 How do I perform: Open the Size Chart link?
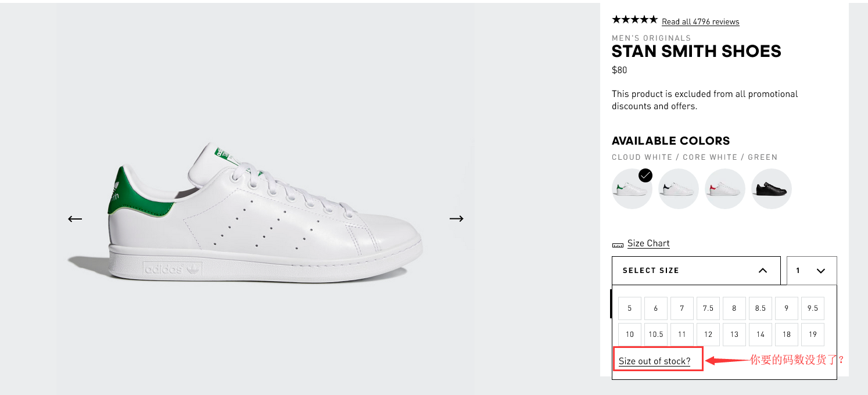(x=648, y=243)
